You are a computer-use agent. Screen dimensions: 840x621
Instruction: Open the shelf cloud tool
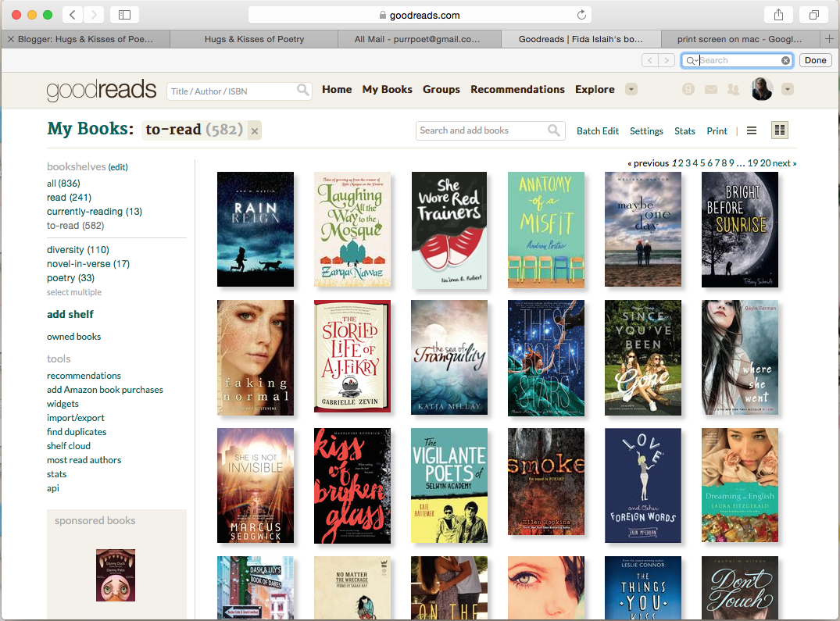click(x=69, y=446)
